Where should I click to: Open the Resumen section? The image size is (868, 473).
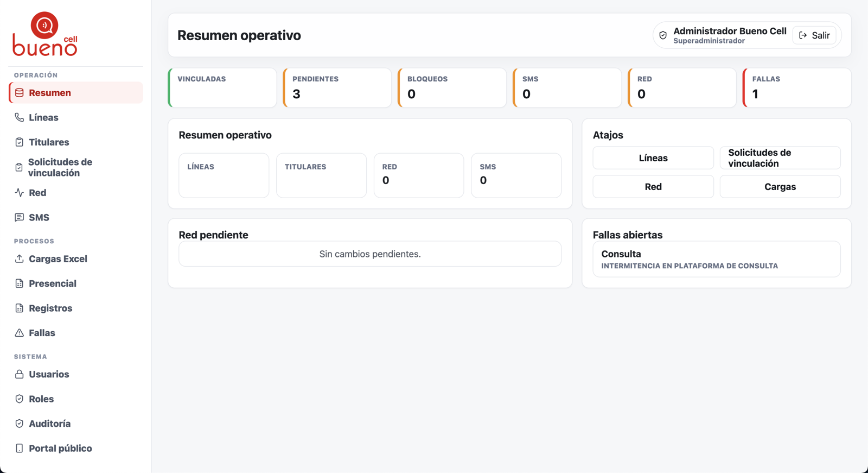point(76,93)
